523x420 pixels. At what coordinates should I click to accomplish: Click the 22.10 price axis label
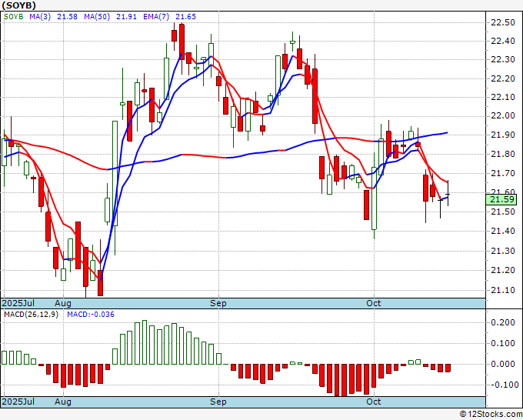click(x=503, y=98)
